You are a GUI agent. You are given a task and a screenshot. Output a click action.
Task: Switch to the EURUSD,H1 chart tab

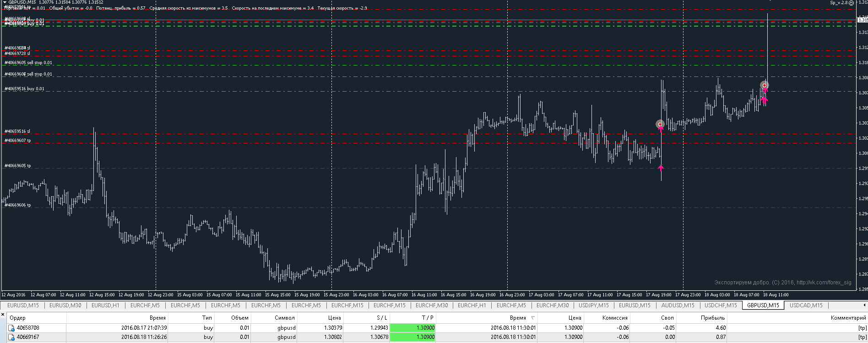click(105, 305)
